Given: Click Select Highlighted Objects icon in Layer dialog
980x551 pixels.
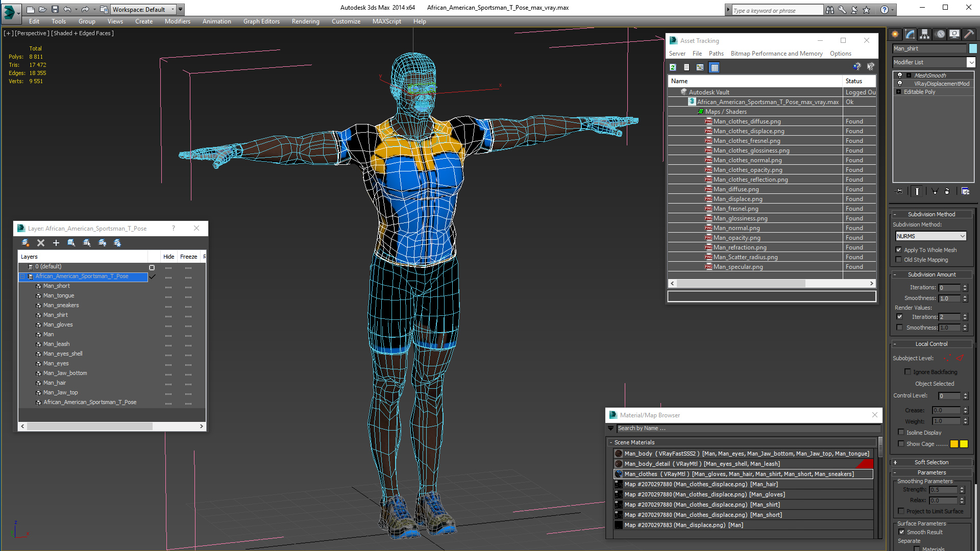Looking at the screenshot, I should [71, 243].
